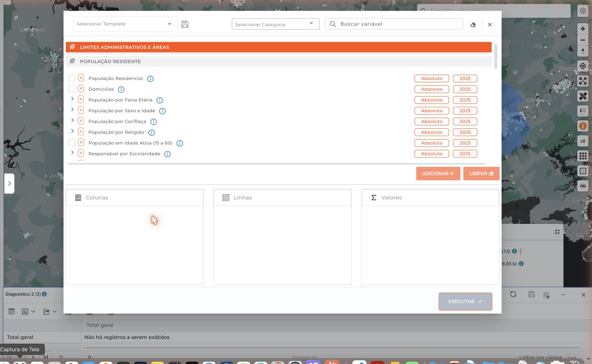Open the legend list icon on map toolbar
The height and width of the screenshot is (364, 592).
[583, 111]
